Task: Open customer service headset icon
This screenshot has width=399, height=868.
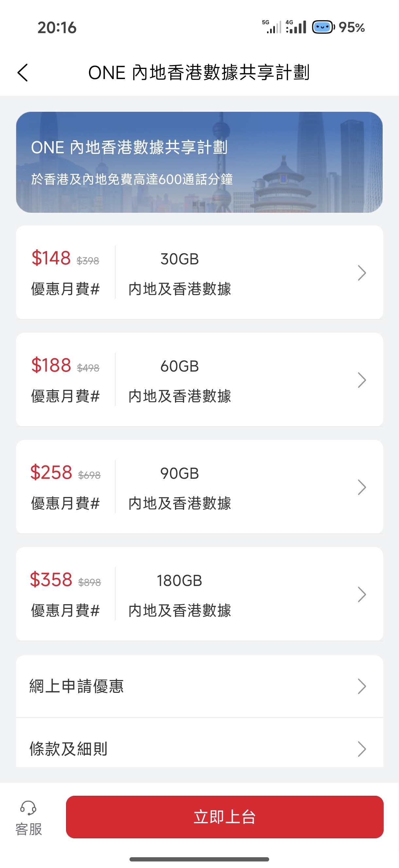Action: 28,807
